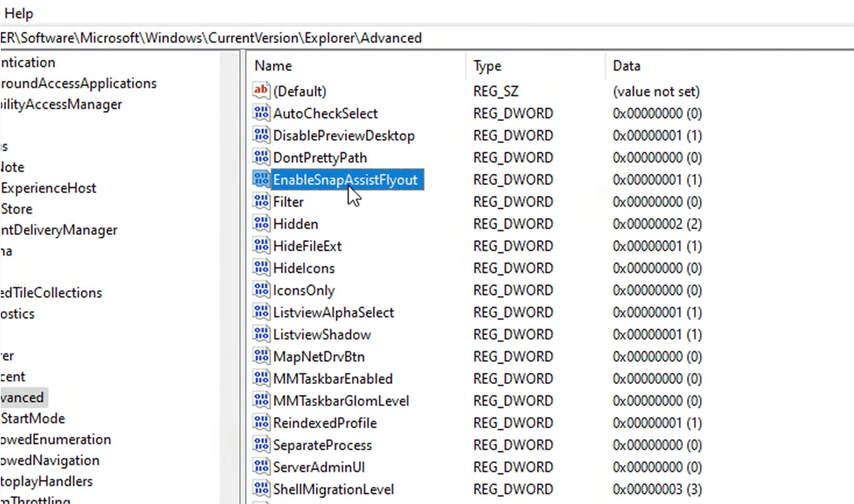Sort values by the Name column header
The width and height of the screenshot is (854, 504).
[273, 66]
